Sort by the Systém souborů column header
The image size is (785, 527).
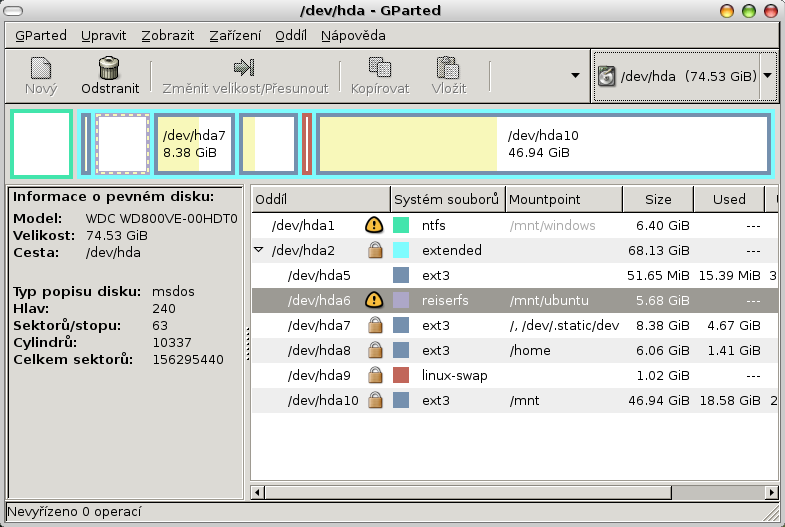click(x=448, y=199)
